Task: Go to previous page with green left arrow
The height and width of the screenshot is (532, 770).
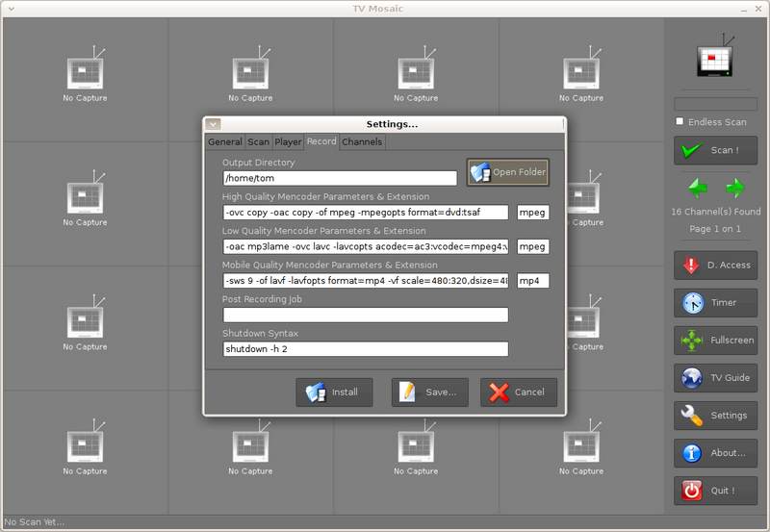Action: coord(697,188)
